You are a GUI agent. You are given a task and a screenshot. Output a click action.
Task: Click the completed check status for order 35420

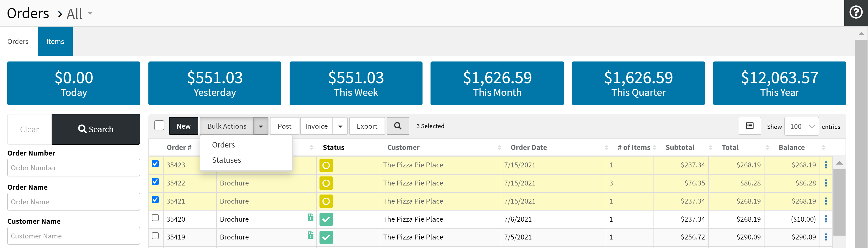tap(326, 219)
